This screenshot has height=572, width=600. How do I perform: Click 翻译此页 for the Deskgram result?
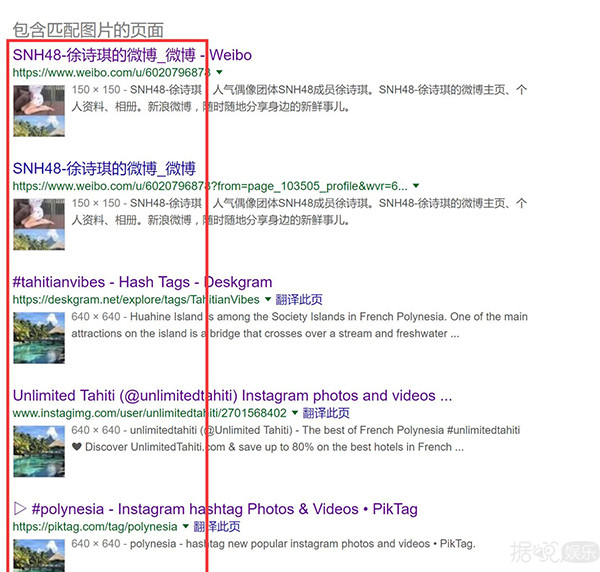[299, 300]
